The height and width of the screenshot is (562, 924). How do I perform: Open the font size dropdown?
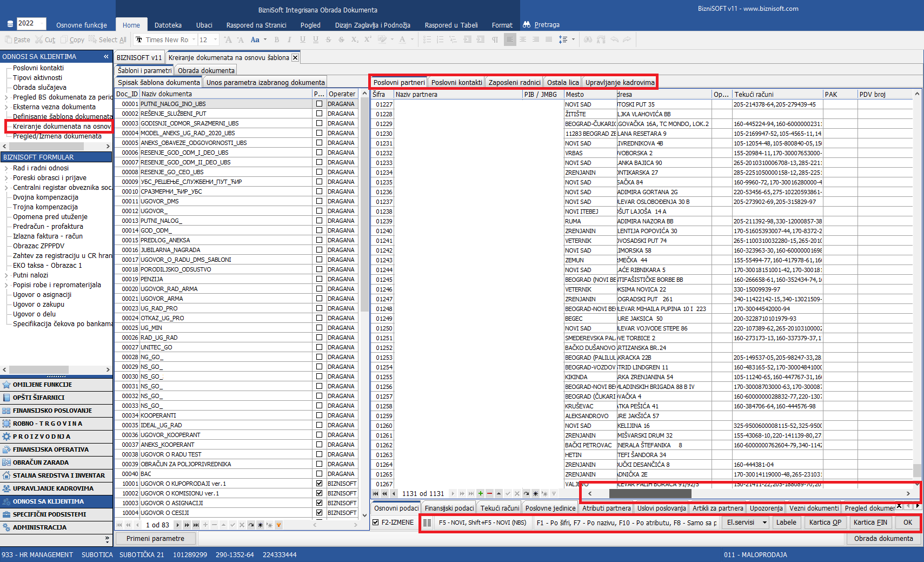pyautogui.click(x=215, y=39)
